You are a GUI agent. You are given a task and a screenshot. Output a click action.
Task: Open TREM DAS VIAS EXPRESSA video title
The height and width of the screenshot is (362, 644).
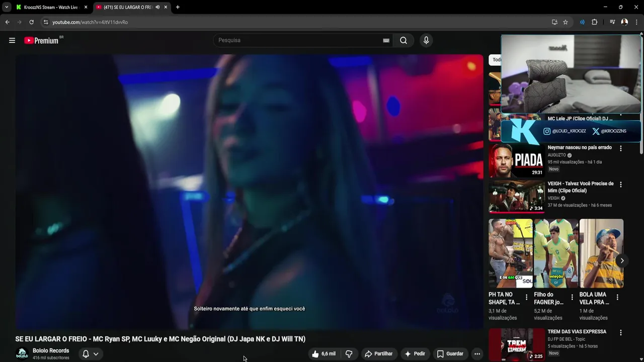[x=577, y=332]
